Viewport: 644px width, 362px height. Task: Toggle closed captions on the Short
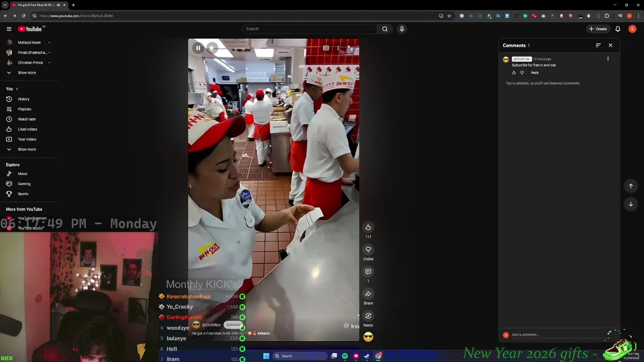(x=326, y=48)
